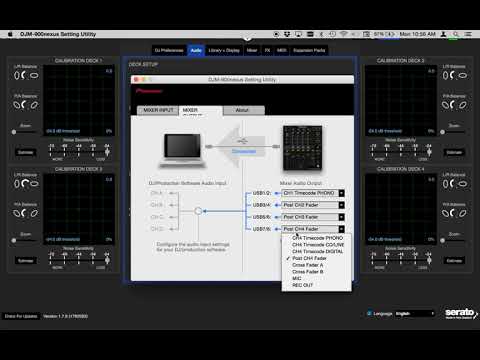
Task: Open the USB1/2 mixer output dropdown
Action: (313, 193)
